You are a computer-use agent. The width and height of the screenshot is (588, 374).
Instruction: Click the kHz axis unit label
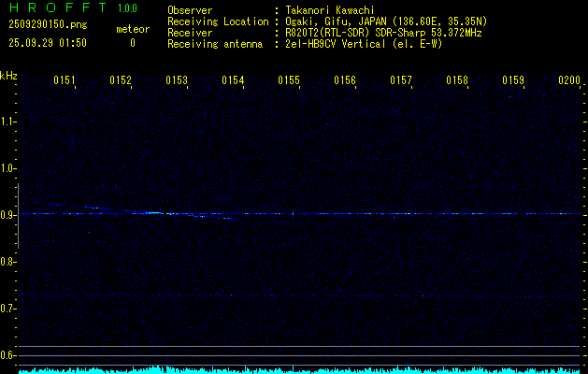tap(9, 75)
